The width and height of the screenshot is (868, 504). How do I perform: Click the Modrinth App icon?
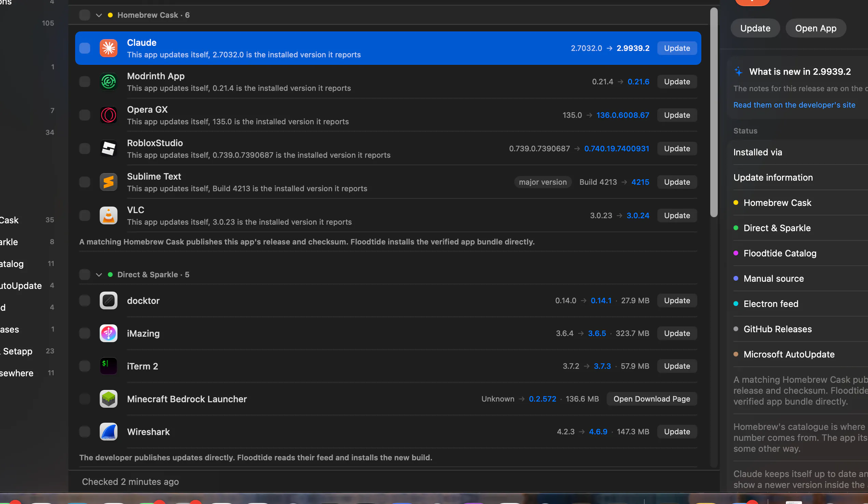click(109, 81)
